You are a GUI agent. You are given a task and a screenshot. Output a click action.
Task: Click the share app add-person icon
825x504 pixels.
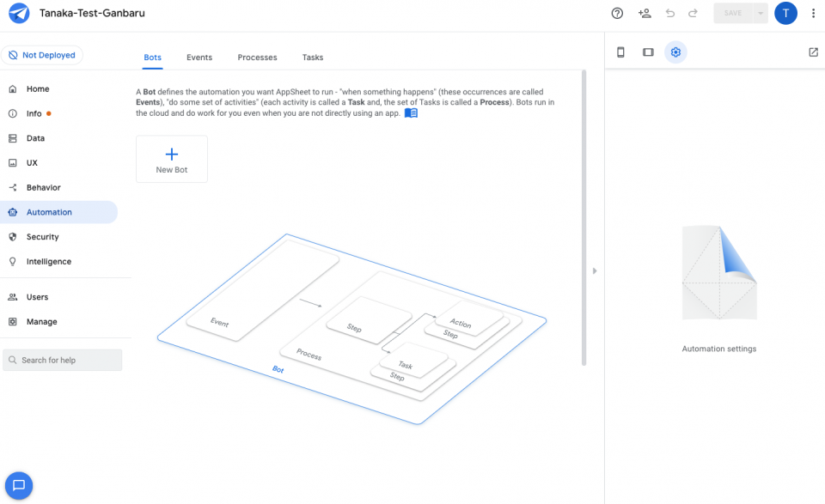(645, 13)
